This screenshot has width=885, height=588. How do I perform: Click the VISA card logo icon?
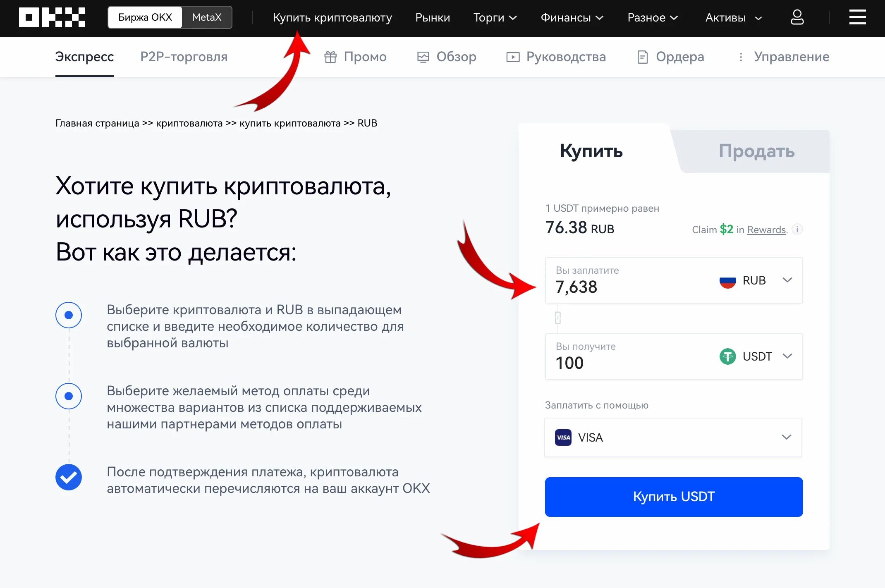[x=563, y=437]
